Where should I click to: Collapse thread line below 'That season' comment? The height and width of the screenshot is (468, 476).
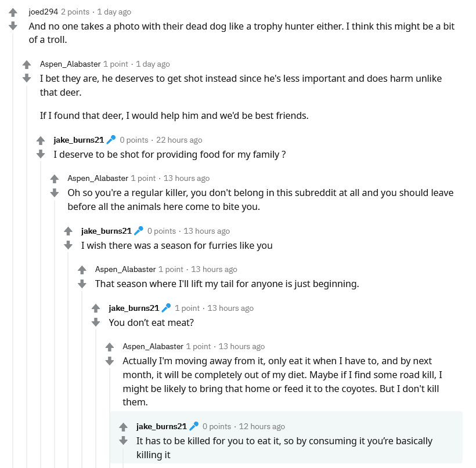click(82, 379)
